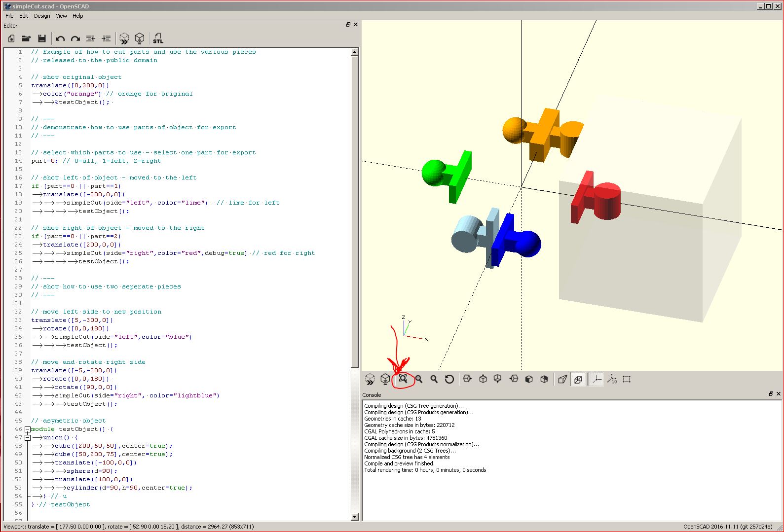
Task: Click the scroll-down arrow in the editor
Action: pos(354,517)
